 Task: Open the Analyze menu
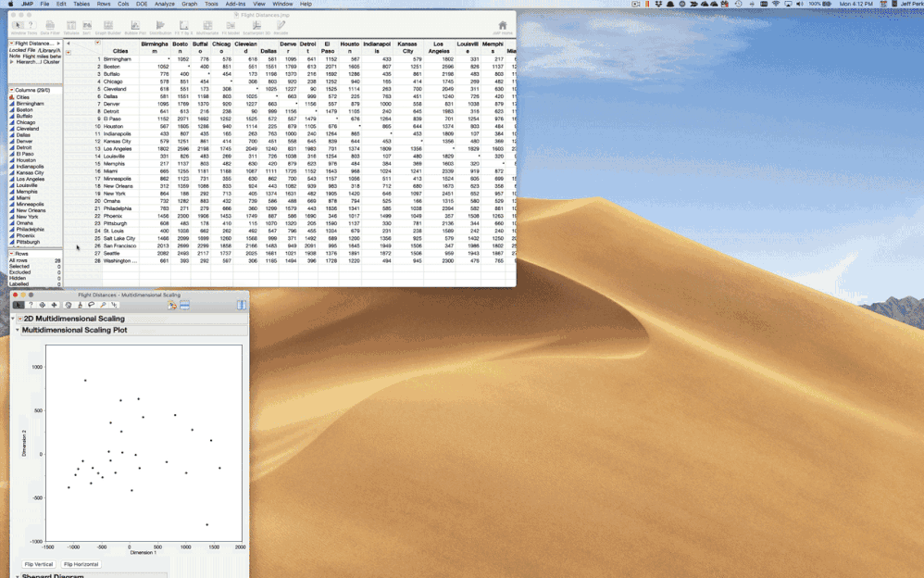click(x=165, y=4)
